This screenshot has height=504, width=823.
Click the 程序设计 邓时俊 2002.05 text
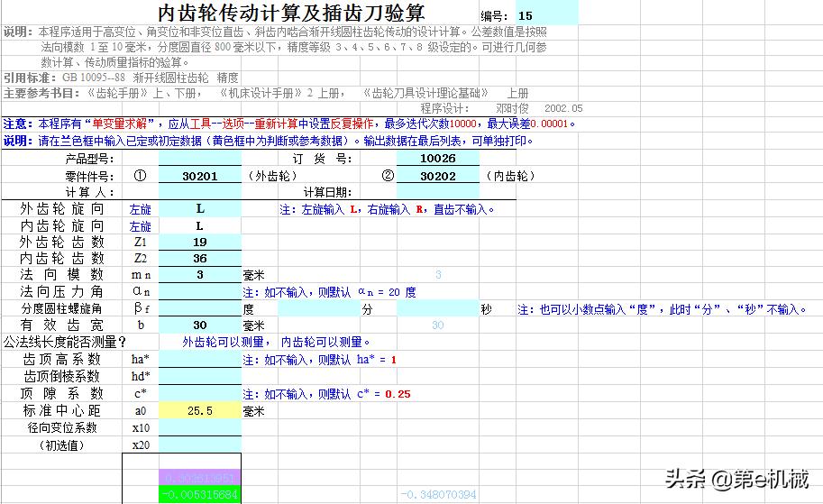tap(501, 108)
